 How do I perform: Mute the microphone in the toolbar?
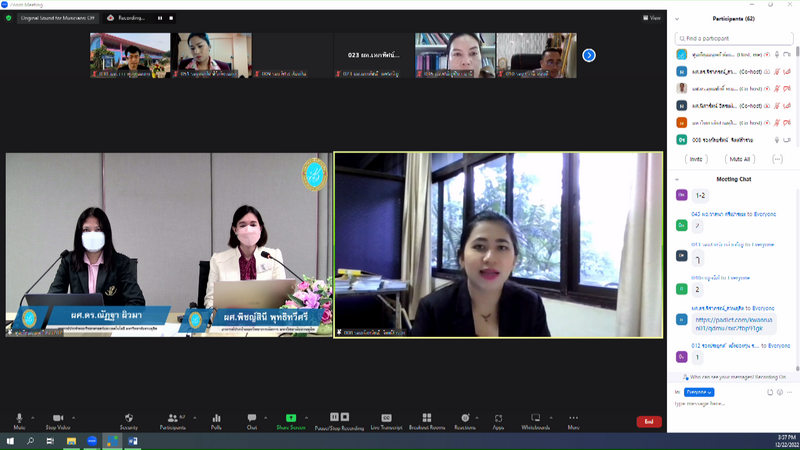(x=19, y=418)
